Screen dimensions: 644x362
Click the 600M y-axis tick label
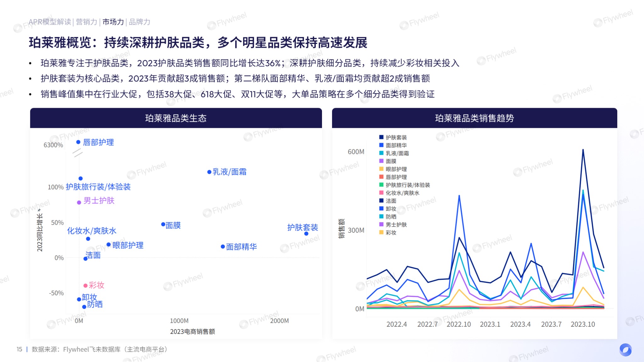click(x=356, y=152)
